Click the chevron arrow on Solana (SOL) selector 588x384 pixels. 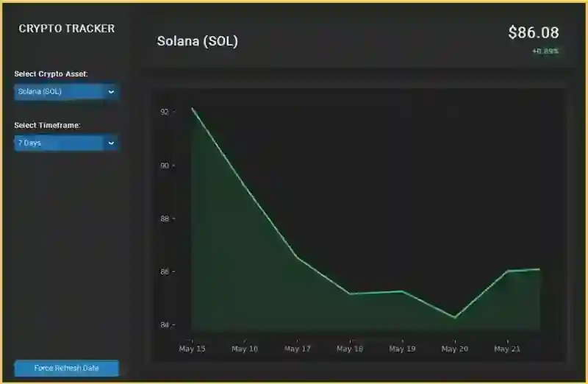tap(111, 92)
